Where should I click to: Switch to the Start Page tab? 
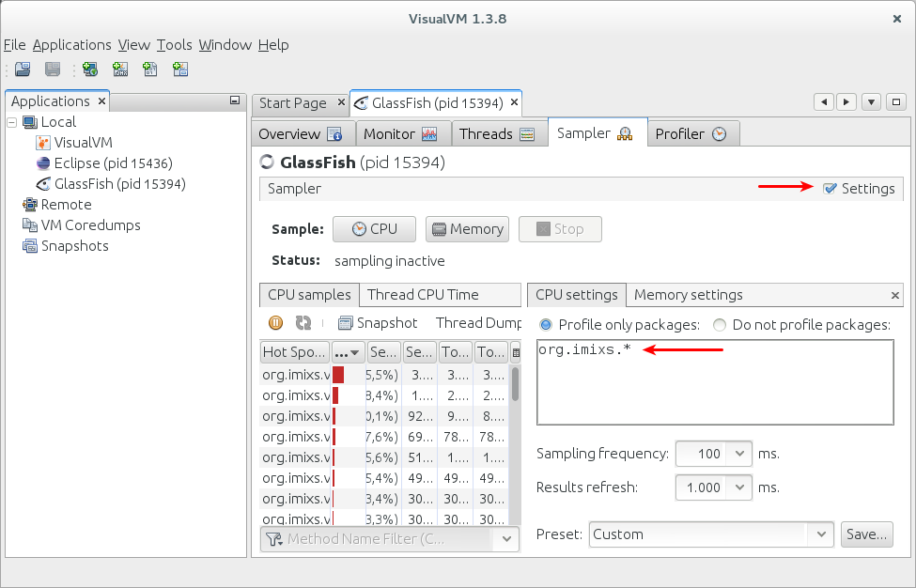pos(293,103)
